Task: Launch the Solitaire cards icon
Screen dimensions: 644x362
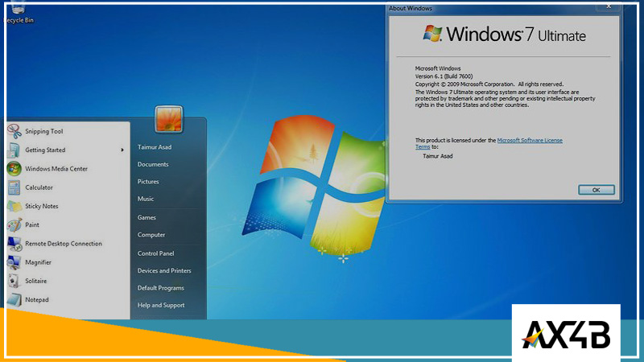Action: [x=14, y=281]
